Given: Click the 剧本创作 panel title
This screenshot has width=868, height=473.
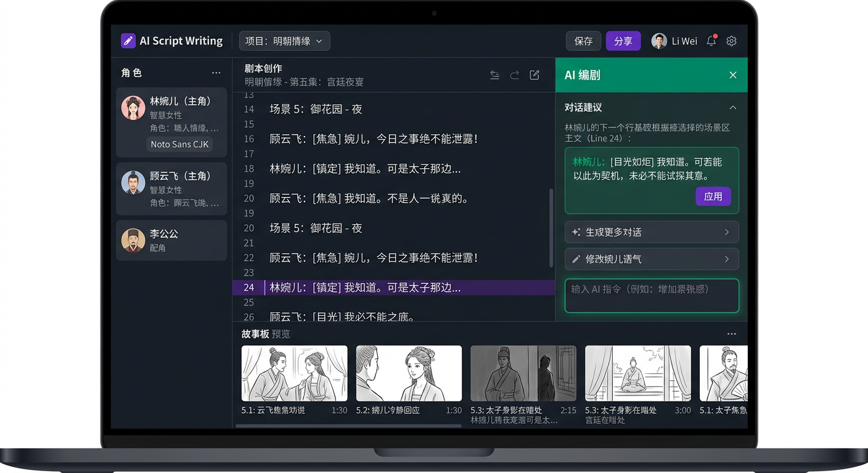Looking at the screenshot, I should pyautogui.click(x=263, y=68).
